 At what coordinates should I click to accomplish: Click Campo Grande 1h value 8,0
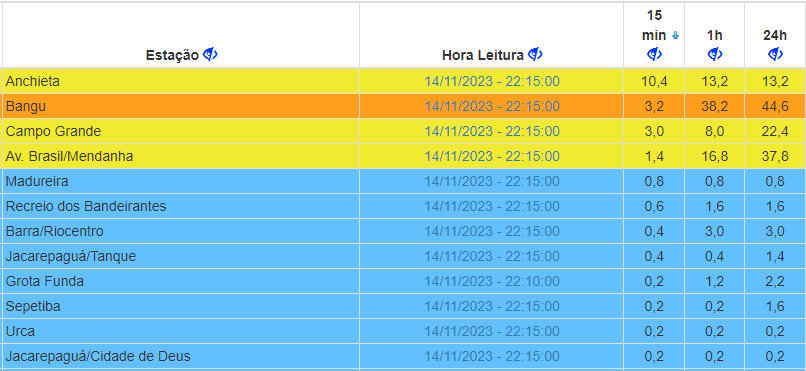pos(715,132)
